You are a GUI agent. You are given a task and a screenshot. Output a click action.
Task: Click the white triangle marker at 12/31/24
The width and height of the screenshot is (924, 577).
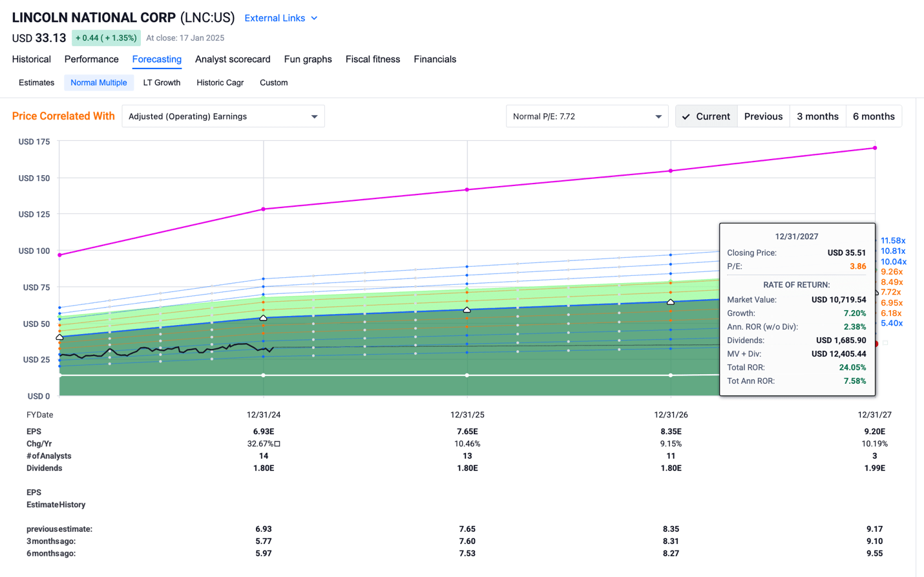(264, 318)
